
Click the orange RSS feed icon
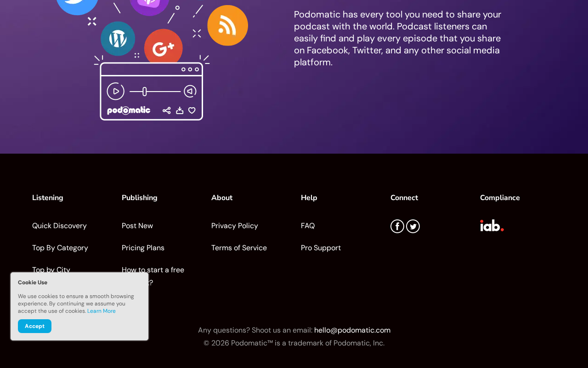coord(228,25)
